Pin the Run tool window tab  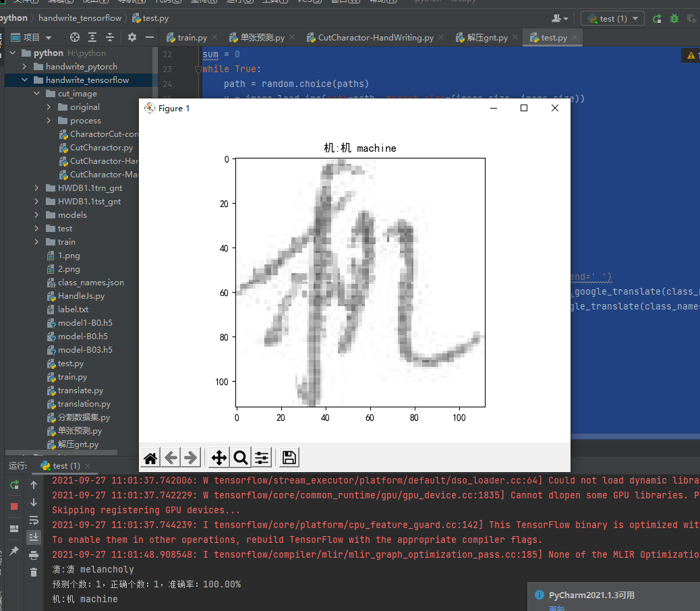[x=14, y=552]
